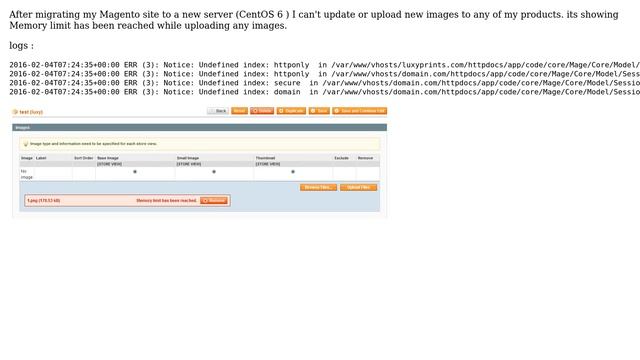Click Save and Continue Edit button

(360, 111)
